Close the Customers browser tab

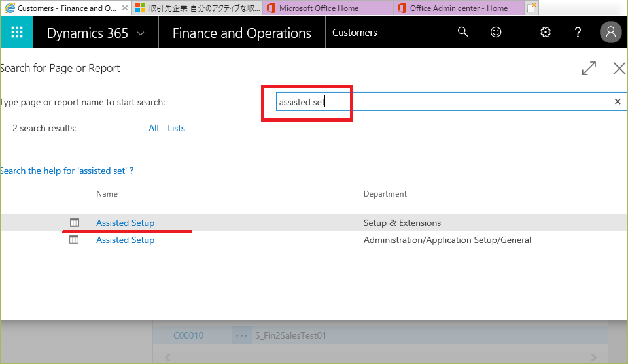125,8
